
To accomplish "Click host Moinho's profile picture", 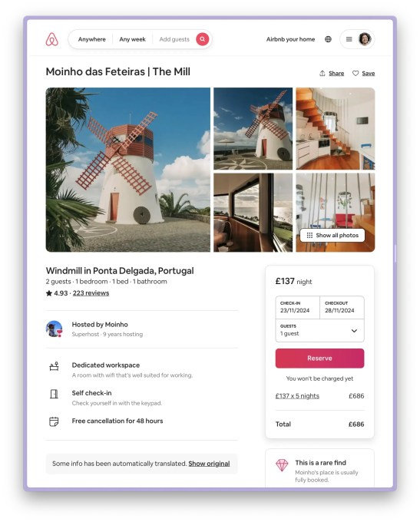I will (x=54, y=329).
